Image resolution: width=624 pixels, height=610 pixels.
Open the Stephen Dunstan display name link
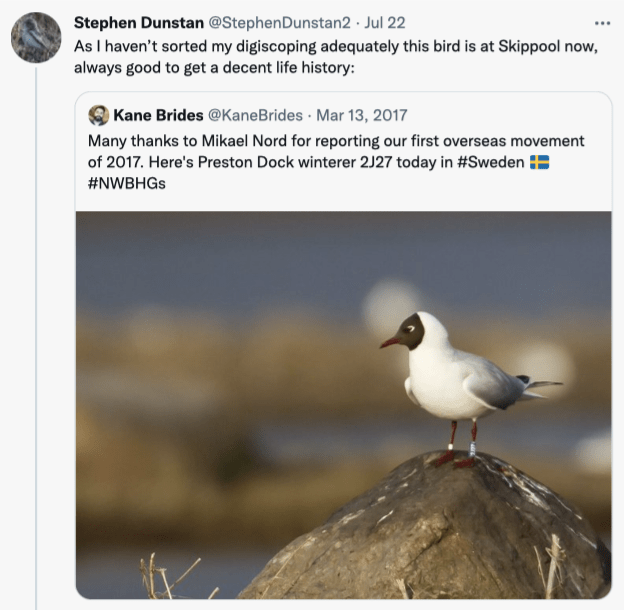[138, 23]
